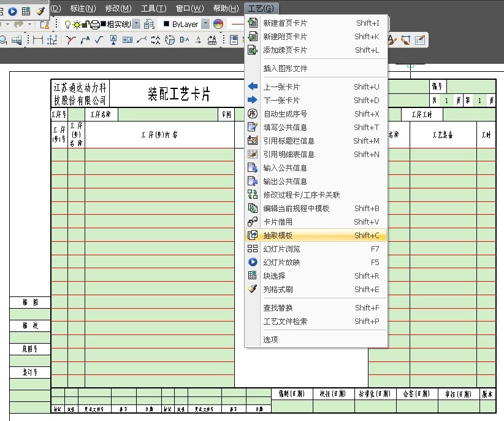The height and width of the screenshot is (421, 504).
Task: Click the slideshow play icon in floating toolbar
Action: (x=12, y=11)
